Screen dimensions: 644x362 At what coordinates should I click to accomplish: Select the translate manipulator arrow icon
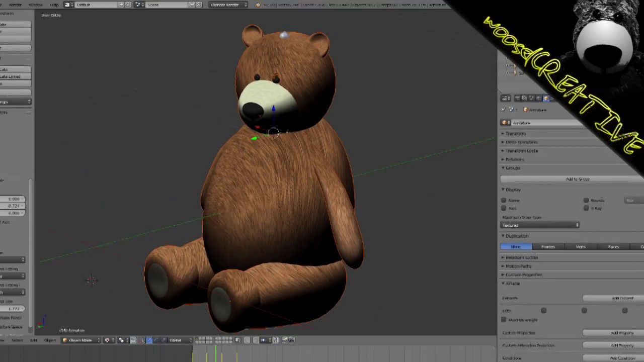[149, 340]
